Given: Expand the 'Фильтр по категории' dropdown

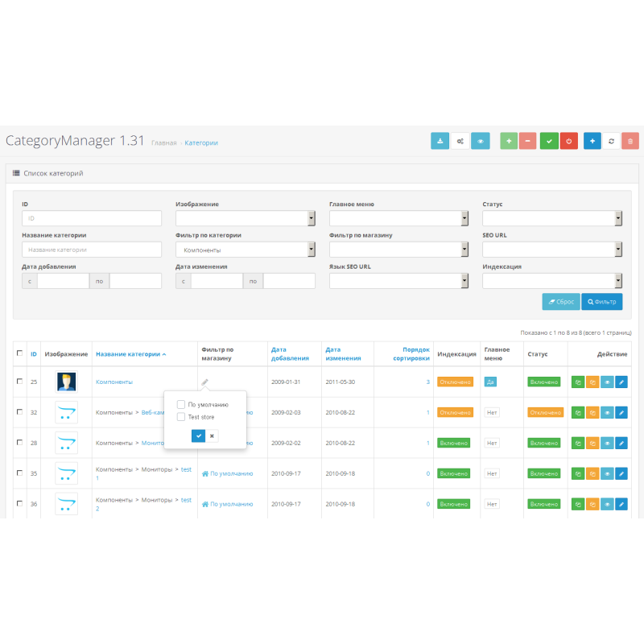Looking at the screenshot, I should pos(246,250).
